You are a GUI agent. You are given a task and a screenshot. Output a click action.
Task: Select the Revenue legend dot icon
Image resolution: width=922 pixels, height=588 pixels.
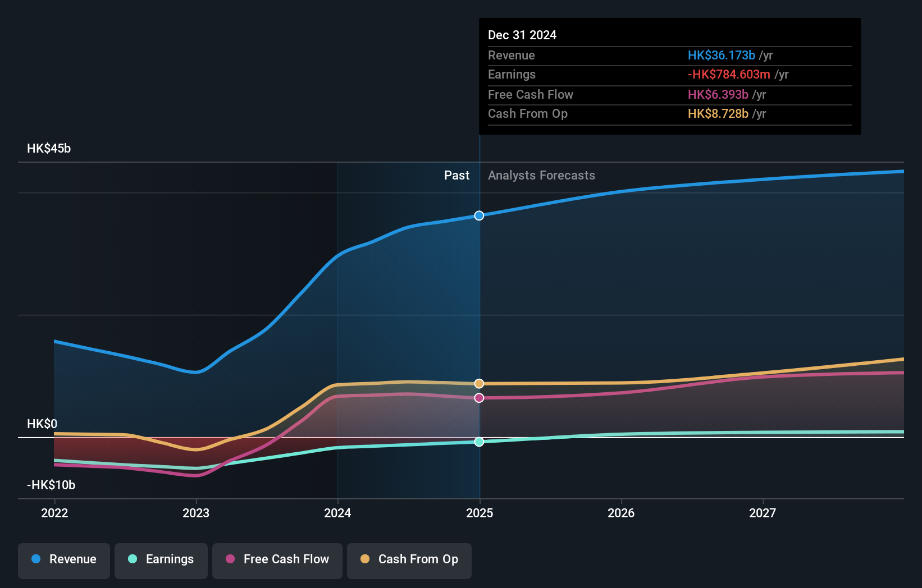[x=36, y=559]
